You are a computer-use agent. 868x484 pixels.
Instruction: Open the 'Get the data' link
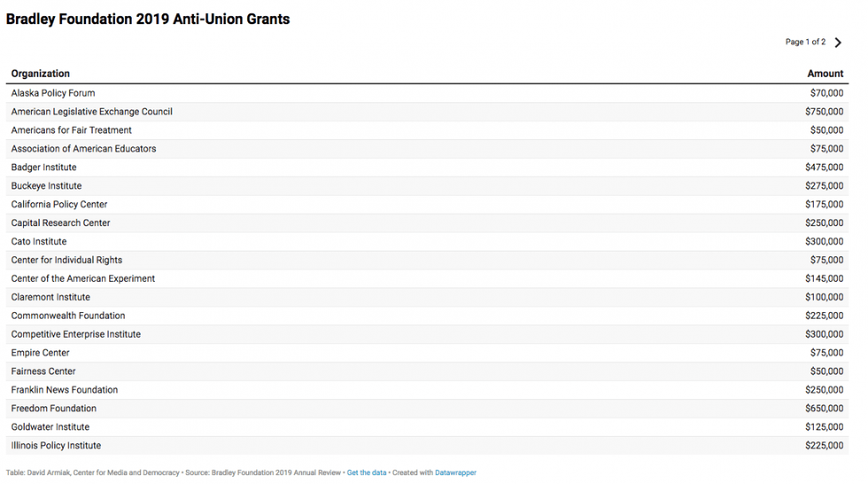[366, 472]
